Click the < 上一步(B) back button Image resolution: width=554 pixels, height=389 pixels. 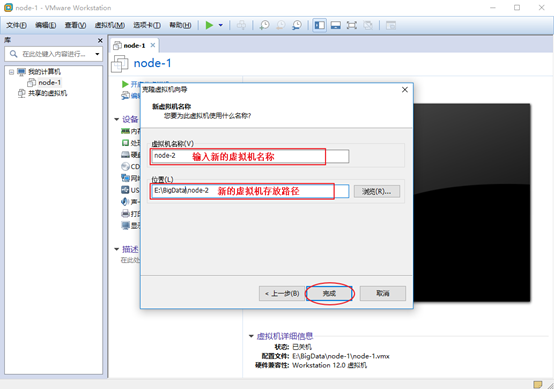tap(282, 294)
